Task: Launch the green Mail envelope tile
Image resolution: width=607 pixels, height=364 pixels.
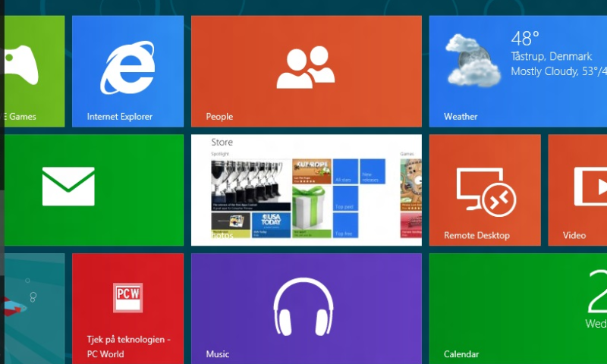Action: [94, 190]
